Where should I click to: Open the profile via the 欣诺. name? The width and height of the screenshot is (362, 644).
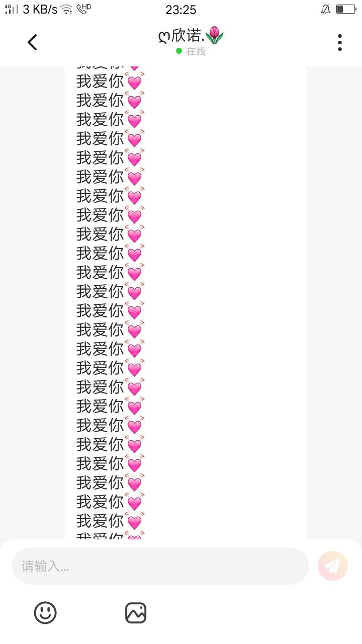point(188,35)
